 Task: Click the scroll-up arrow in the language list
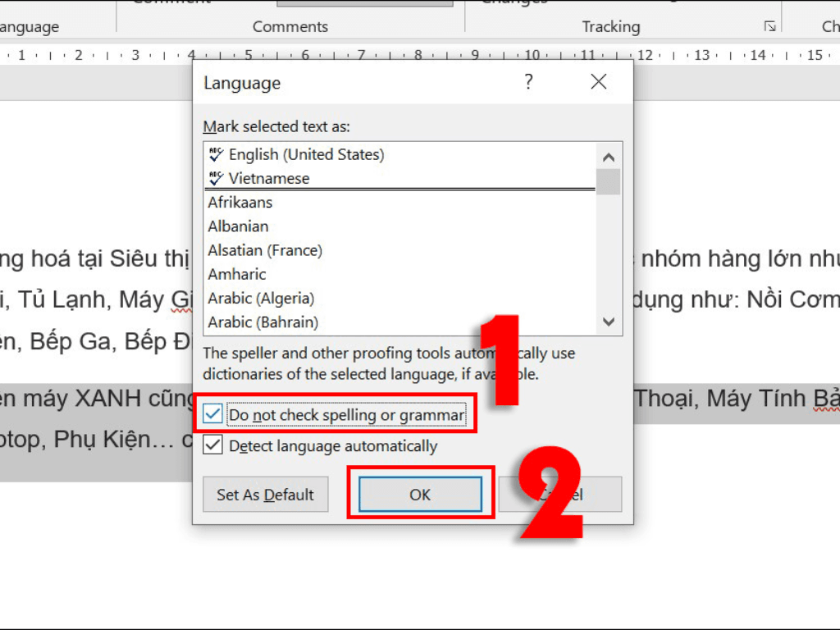[x=609, y=156]
